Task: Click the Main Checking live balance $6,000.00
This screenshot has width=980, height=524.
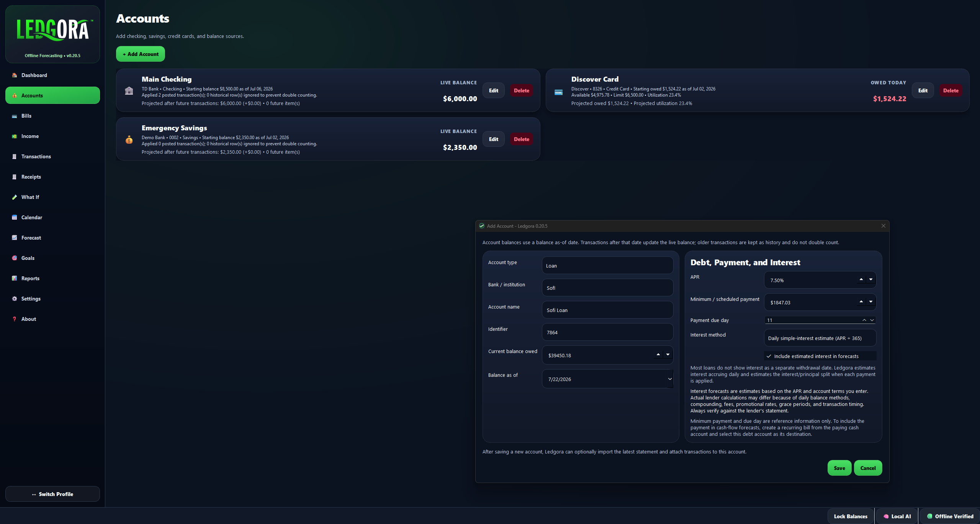Action: pos(460,99)
